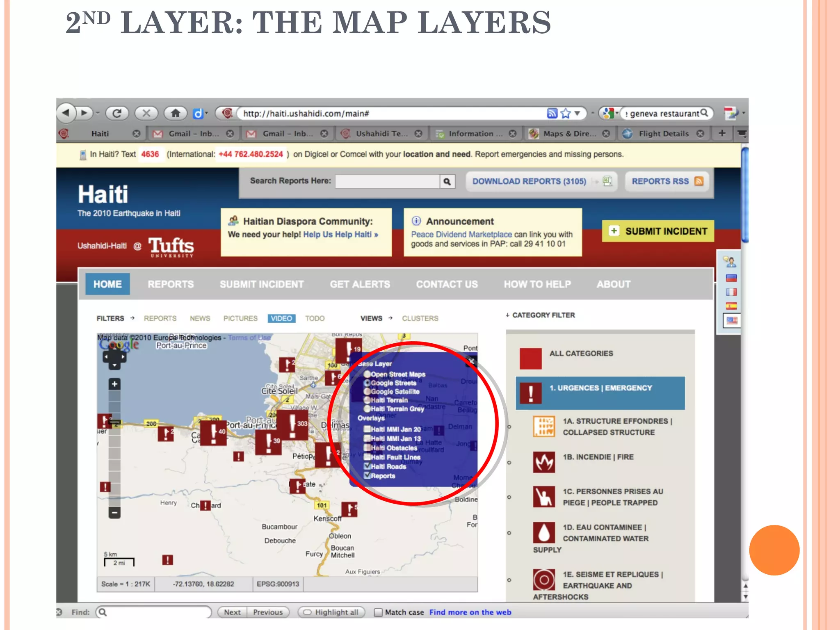Click the Stop loading X button
This screenshot has width=840, height=630.
(x=146, y=113)
